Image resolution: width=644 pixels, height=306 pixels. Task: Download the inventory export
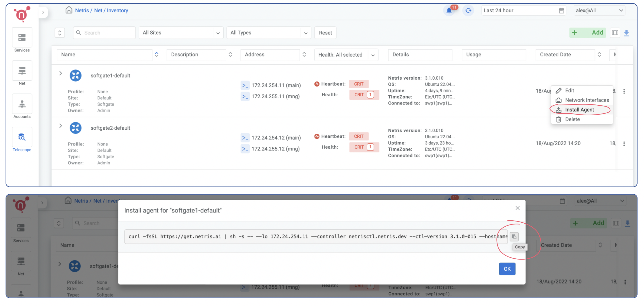point(627,33)
